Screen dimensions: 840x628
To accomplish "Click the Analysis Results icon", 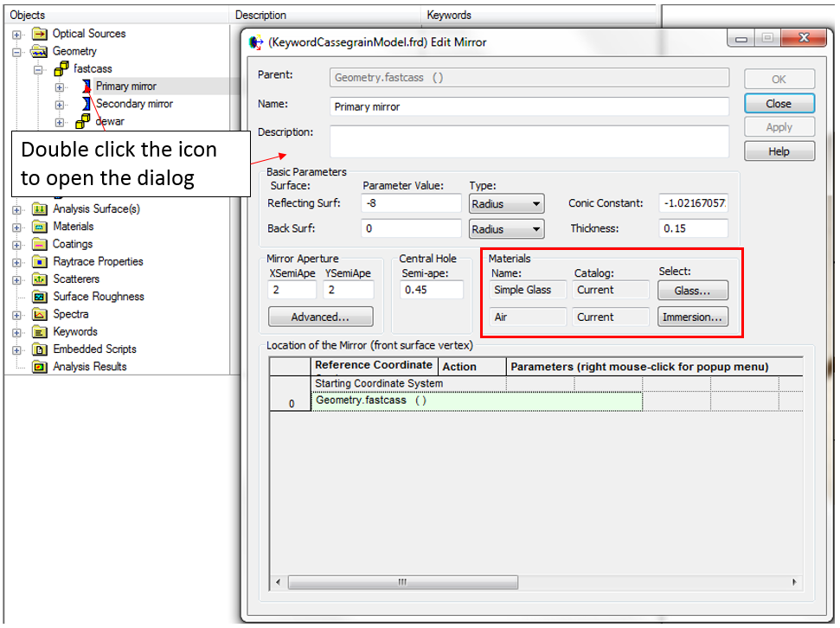I will (x=39, y=367).
